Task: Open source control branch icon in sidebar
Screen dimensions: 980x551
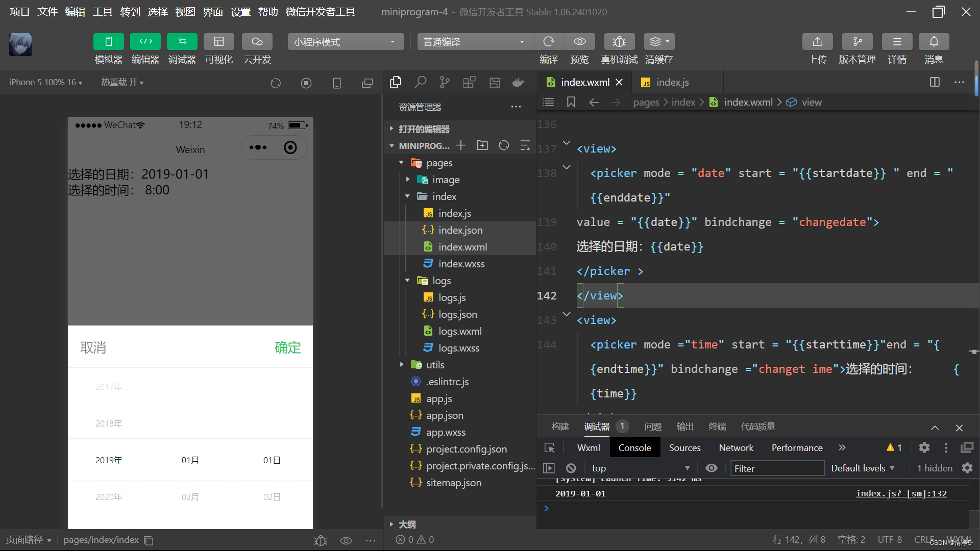Action: (x=445, y=82)
